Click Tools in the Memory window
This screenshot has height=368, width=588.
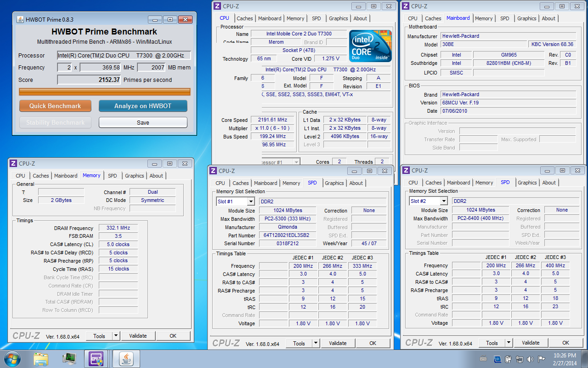click(99, 336)
